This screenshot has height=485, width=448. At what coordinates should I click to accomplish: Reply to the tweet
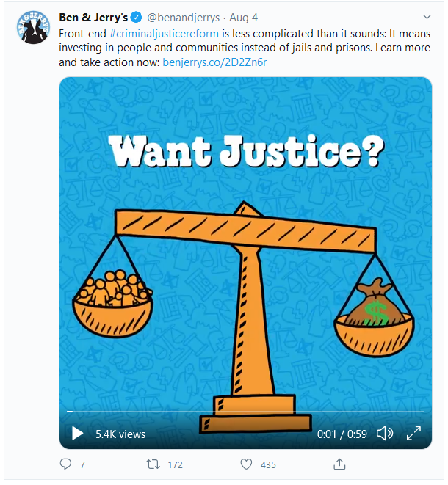[66, 464]
